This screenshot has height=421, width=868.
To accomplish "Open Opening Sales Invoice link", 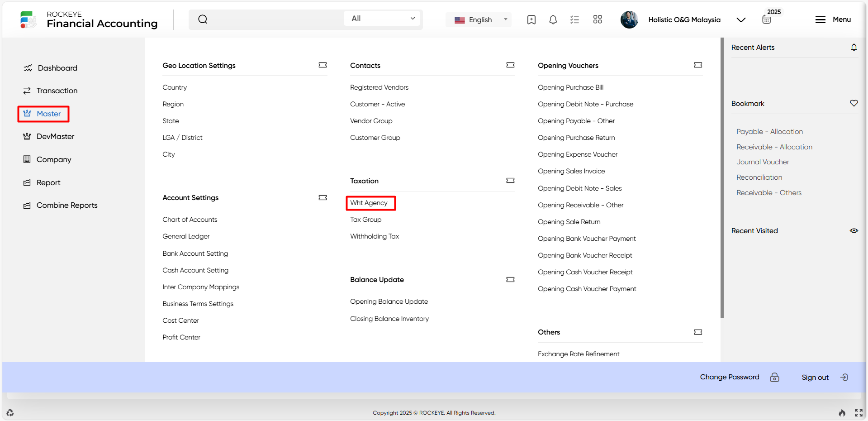I will [x=571, y=171].
